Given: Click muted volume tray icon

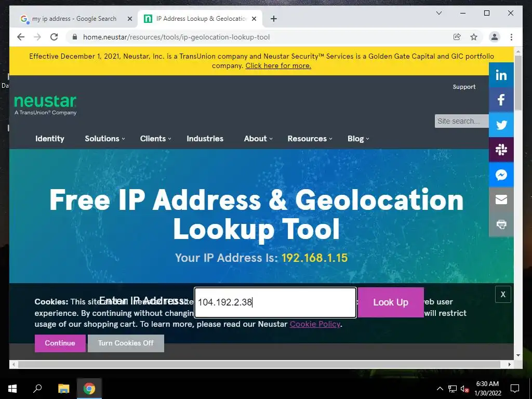Looking at the screenshot, I should (x=465, y=389).
